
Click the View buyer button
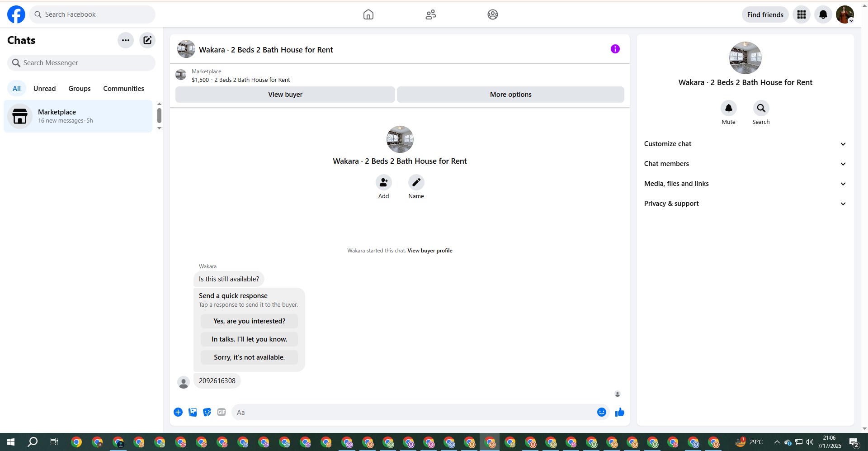point(285,95)
